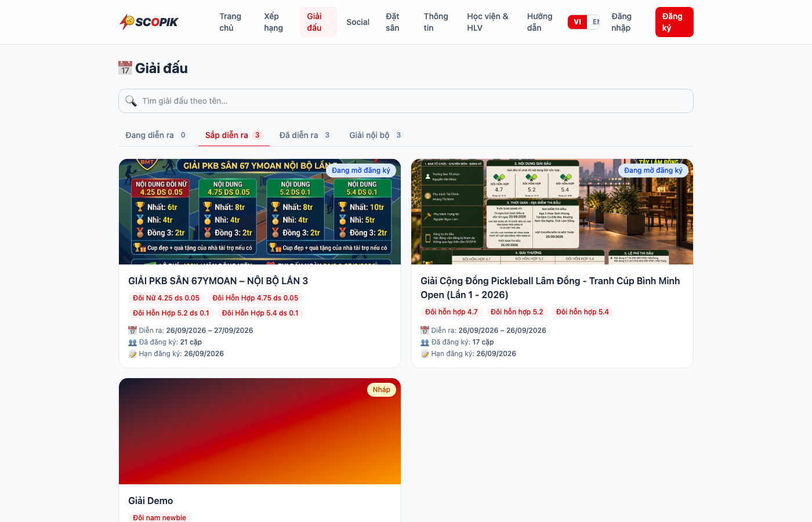The height and width of the screenshot is (522, 812).
Task: Click tag Đôi Hỗn Hợp 5.4 ds 0.1
Action: (x=260, y=313)
